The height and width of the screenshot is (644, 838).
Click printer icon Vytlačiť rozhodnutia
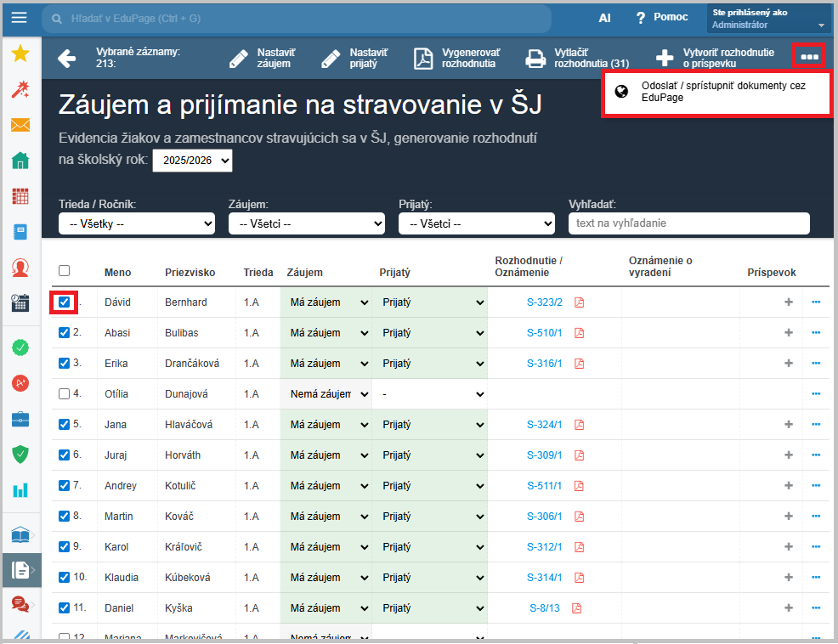tap(535, 58)
